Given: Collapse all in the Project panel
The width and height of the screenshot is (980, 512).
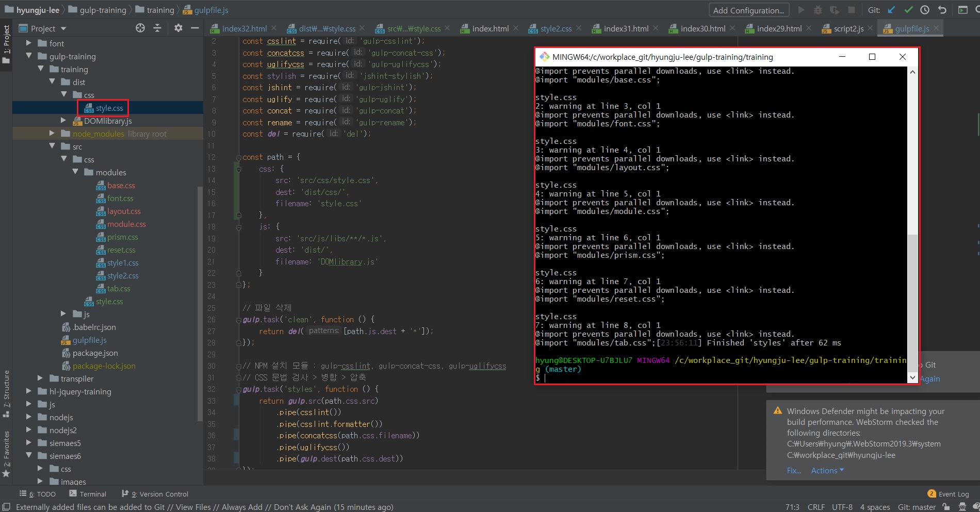Looking at the screenshot, I should pos(157,28).
